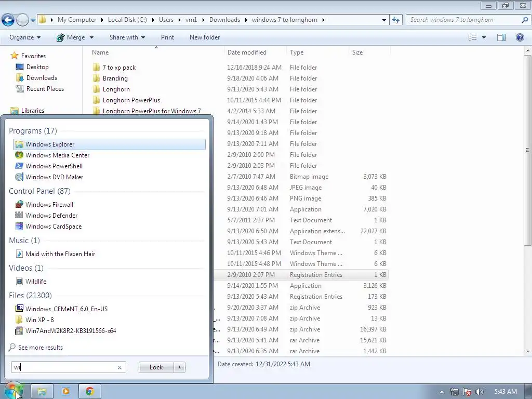Click Users in the address breadcrumb
This screenshot has height=399, width=532.
[166, 20]
